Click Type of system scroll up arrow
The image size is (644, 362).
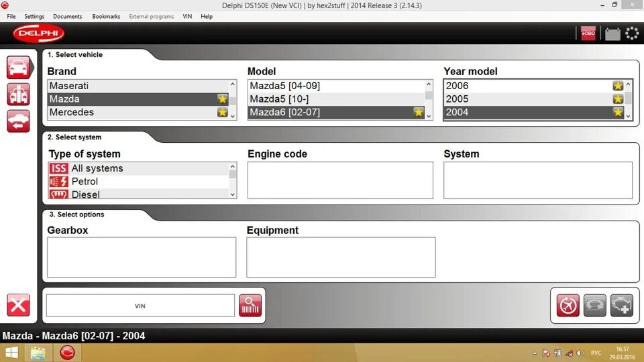coord(233,166)
